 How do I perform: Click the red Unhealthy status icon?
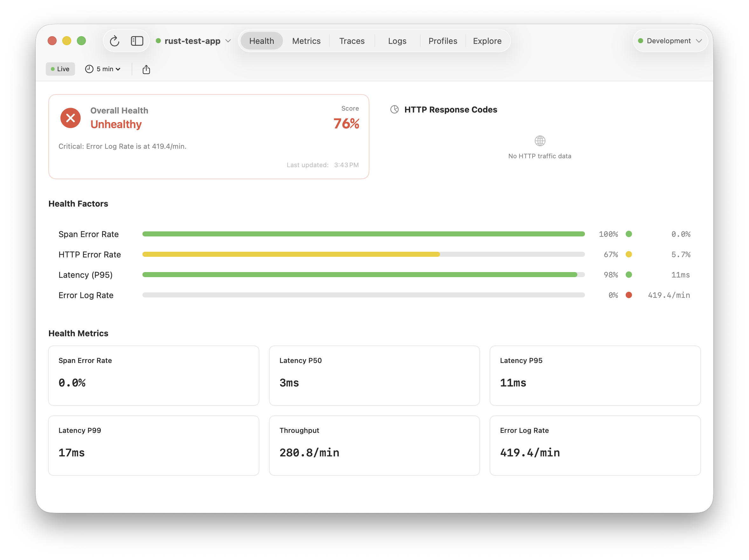click(x=71, y=118)
